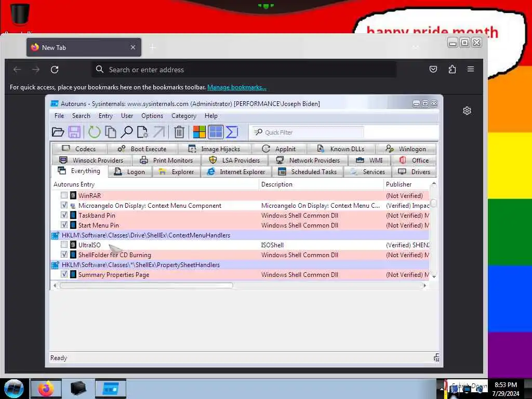Viewport: 532px width, 399px height.
Task: Switch to the Logon tab
Action: tap(130, 171)
